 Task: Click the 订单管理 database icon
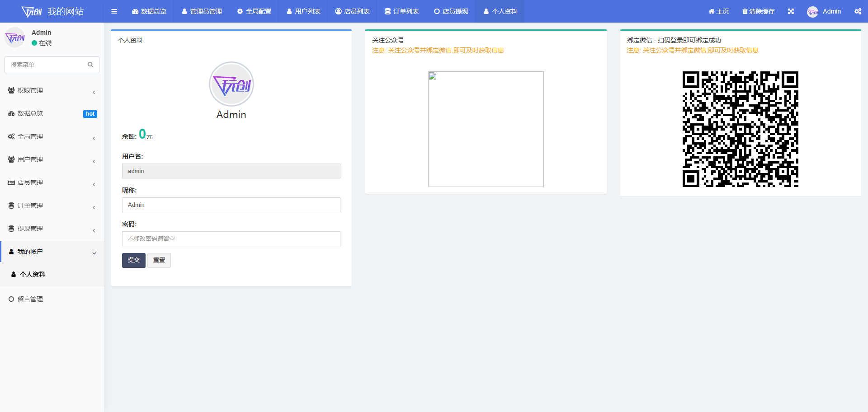click(x=11, y=206)
